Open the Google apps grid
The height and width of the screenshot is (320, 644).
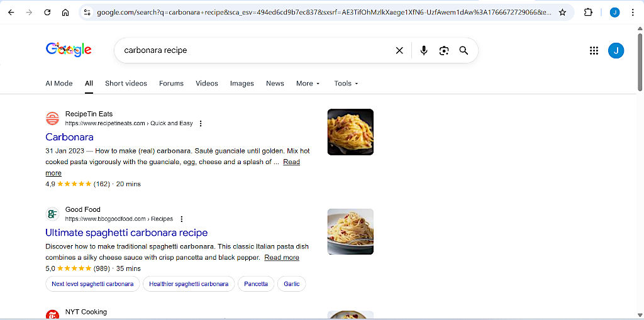click(594, 50)
